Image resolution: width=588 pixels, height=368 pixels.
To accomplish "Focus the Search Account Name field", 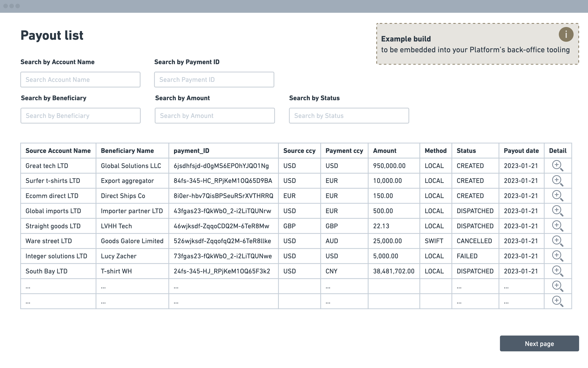I will [80, 80].
